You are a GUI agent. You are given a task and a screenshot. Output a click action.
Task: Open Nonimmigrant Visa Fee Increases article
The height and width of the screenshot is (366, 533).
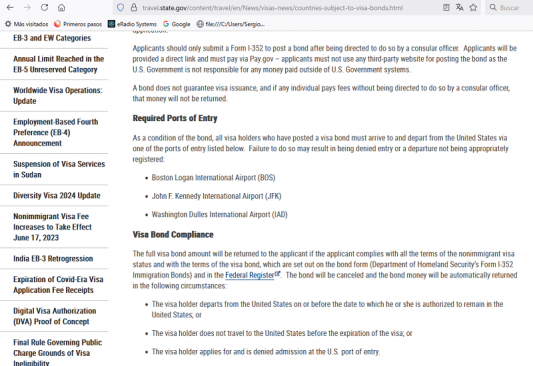[52, 227]
